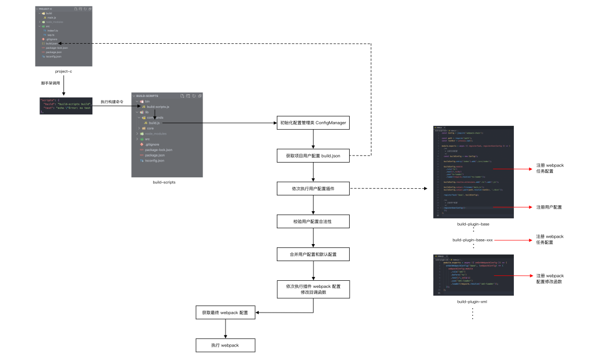Expand the core folder in BUILD-SCRIPTS tree
Viewport: 591px width, 364px height.
[x=139, y=128]
